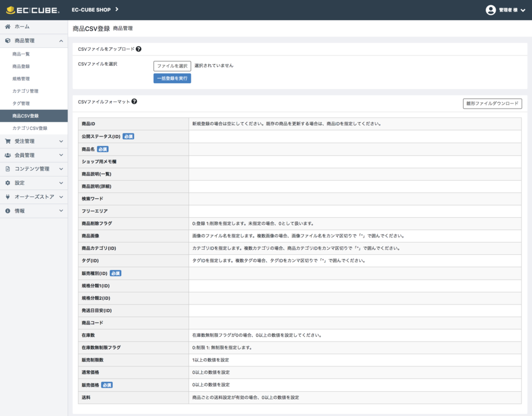Show help for CSVファイルをアップロード

pos(138,49)
